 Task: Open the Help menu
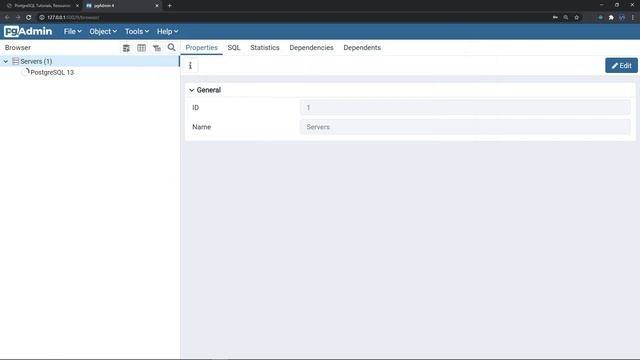click(x=167, y=31)
